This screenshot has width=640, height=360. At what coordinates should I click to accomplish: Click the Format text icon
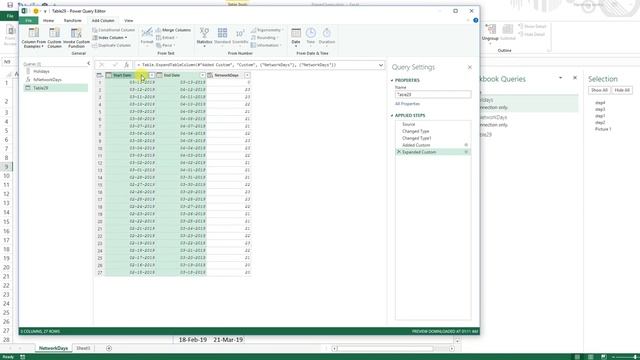pyautogui.click(x=147, y=33)
